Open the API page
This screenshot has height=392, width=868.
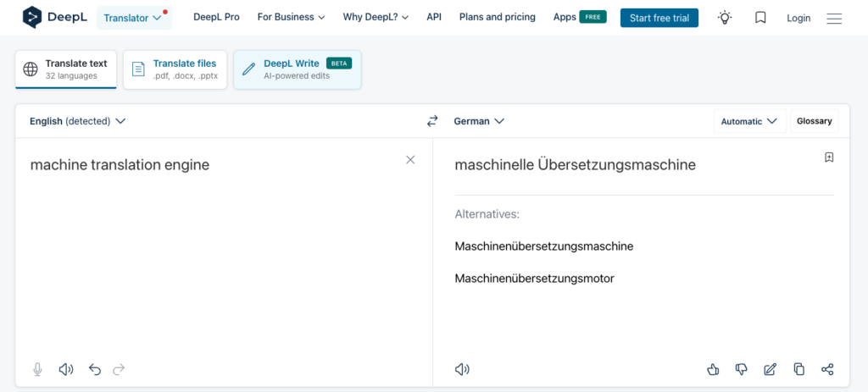434,17
